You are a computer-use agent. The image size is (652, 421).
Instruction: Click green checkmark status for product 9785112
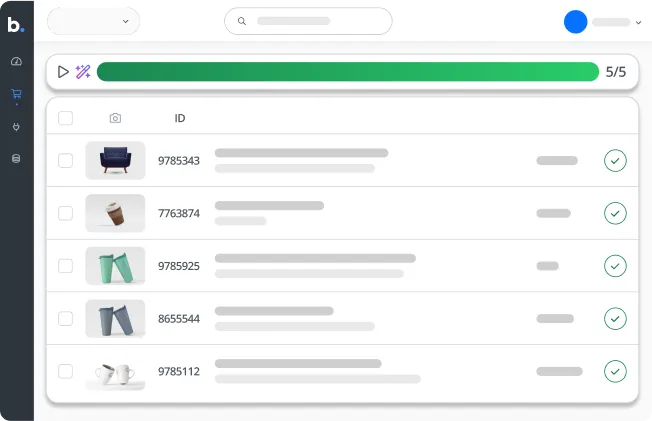(615, 371)
